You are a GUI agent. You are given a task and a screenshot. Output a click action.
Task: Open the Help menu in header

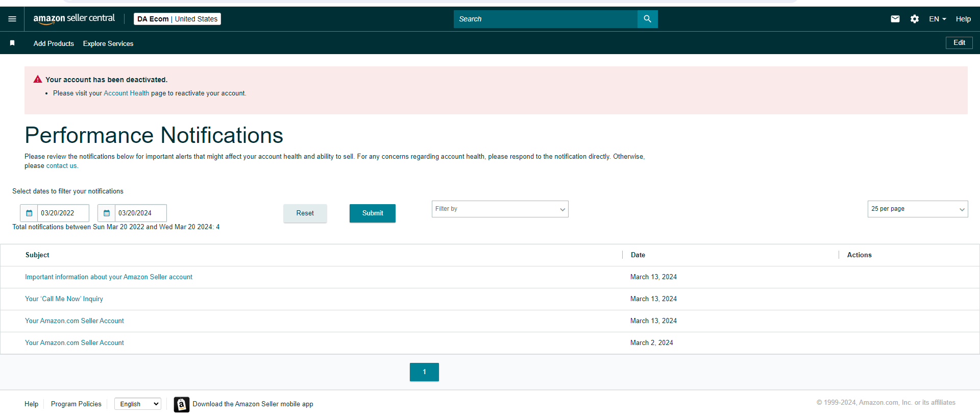click(x=963, y=19)
